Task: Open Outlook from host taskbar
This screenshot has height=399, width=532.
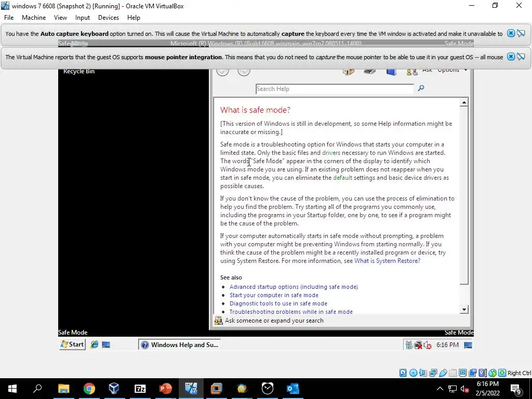Action: (293, 389)
